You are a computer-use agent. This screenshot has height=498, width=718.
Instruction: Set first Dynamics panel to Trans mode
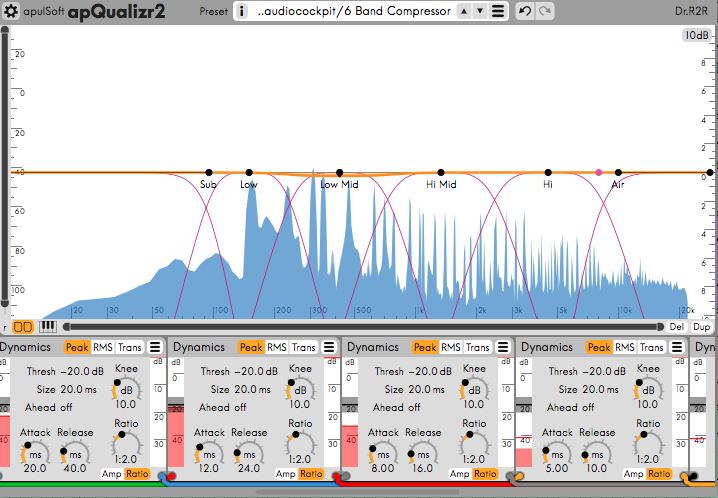click(x=130, y=347)
